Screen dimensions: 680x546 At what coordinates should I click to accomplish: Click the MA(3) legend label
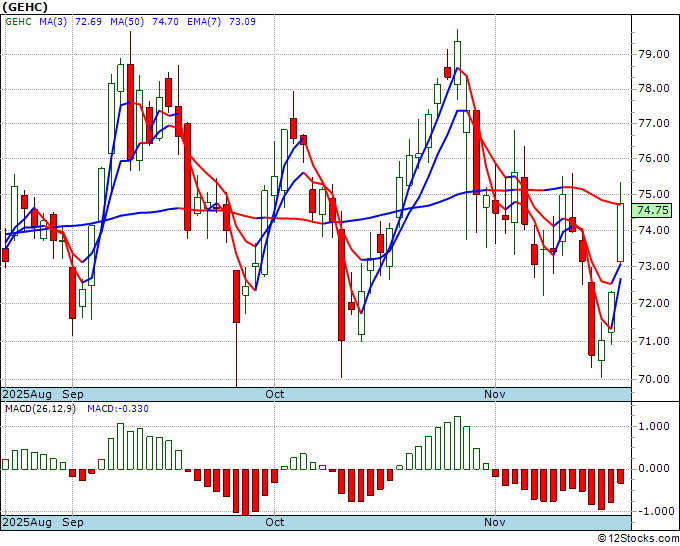53,22
